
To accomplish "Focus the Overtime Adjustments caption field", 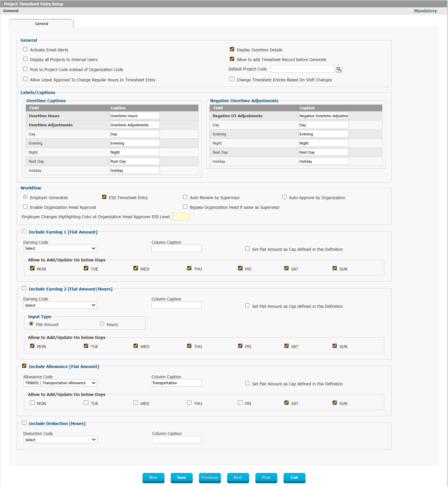I will [x=135, y=125].
